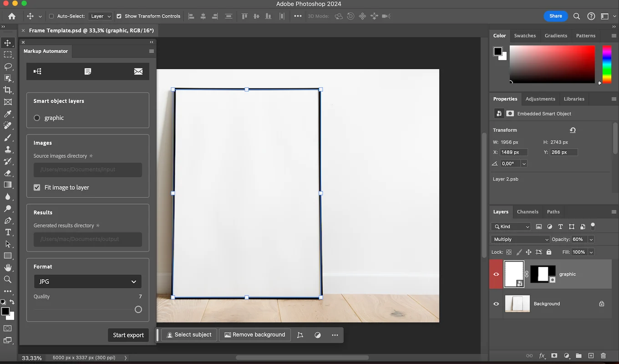
Task: Select the Brush tool
Action: [x=8, y=137]
